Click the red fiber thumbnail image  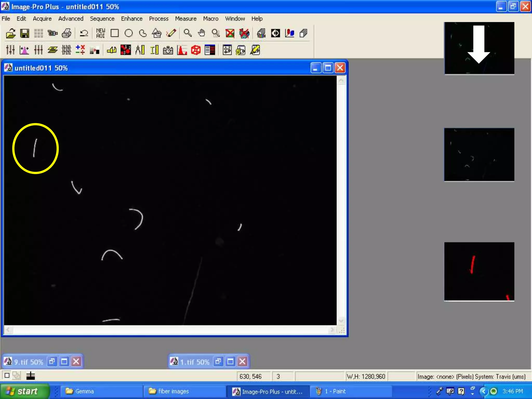click(479, 271)
